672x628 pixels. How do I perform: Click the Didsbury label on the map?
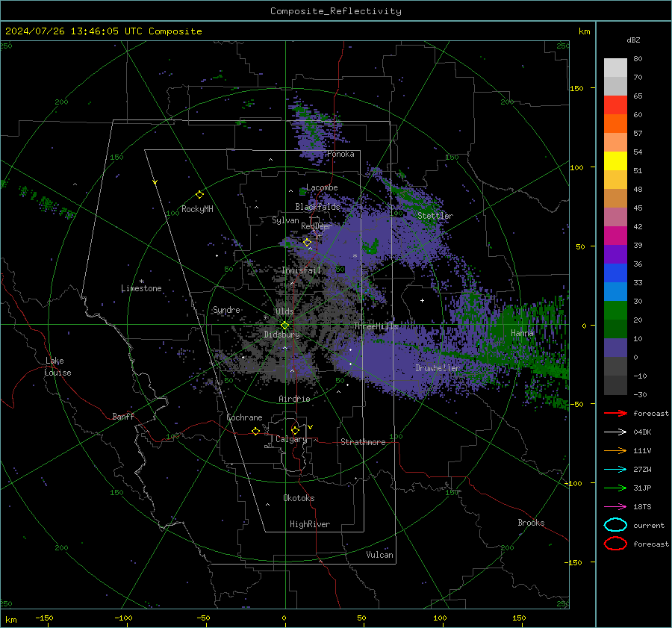282,335
